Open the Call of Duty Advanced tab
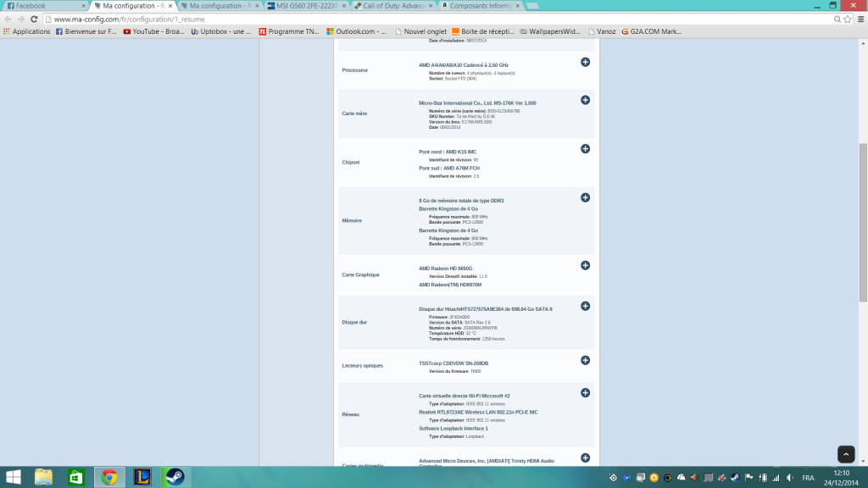The width and height of the screenshot is (868, 488). 393,6
